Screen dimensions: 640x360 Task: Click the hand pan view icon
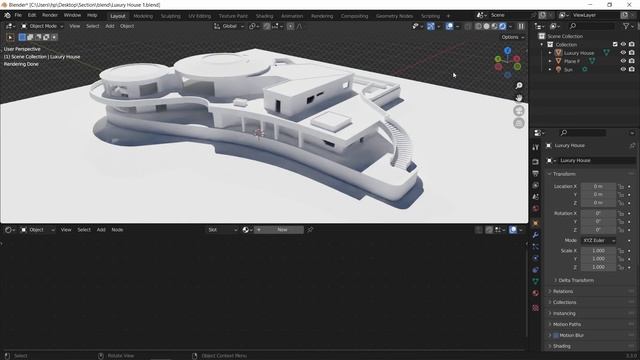pyautogui.click(x=519, y=98)
